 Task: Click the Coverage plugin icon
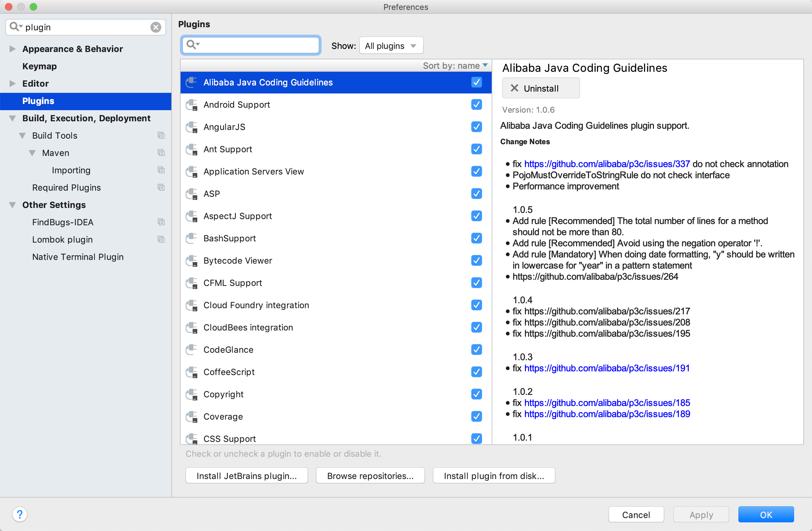[x=191, y=417]
